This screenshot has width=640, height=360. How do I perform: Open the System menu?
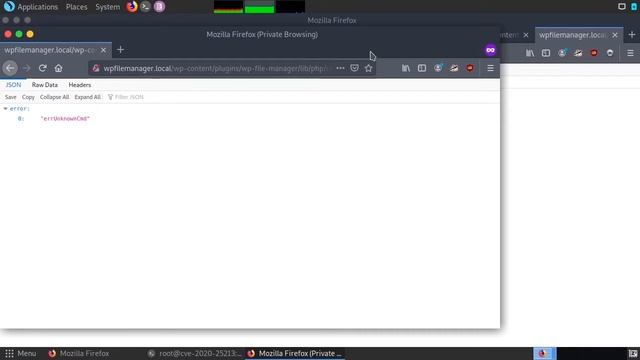(x=108, y=7)
